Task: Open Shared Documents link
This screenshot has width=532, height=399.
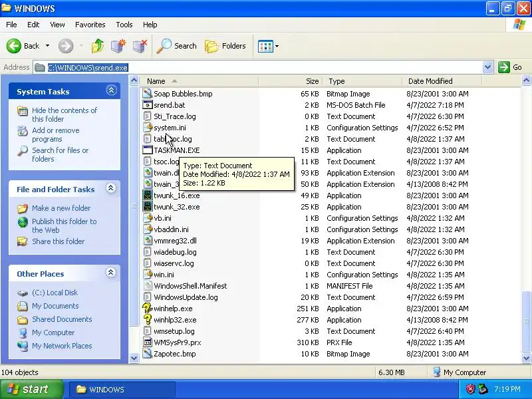Action: point(62,319)
